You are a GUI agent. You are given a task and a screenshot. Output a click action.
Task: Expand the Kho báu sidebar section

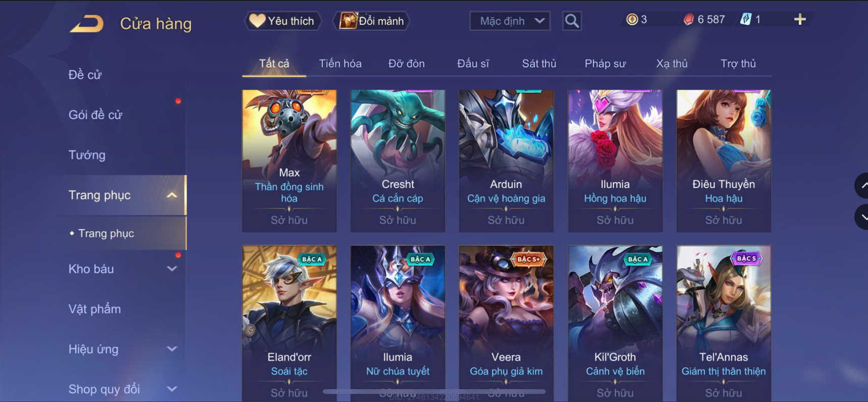point(172,269)
